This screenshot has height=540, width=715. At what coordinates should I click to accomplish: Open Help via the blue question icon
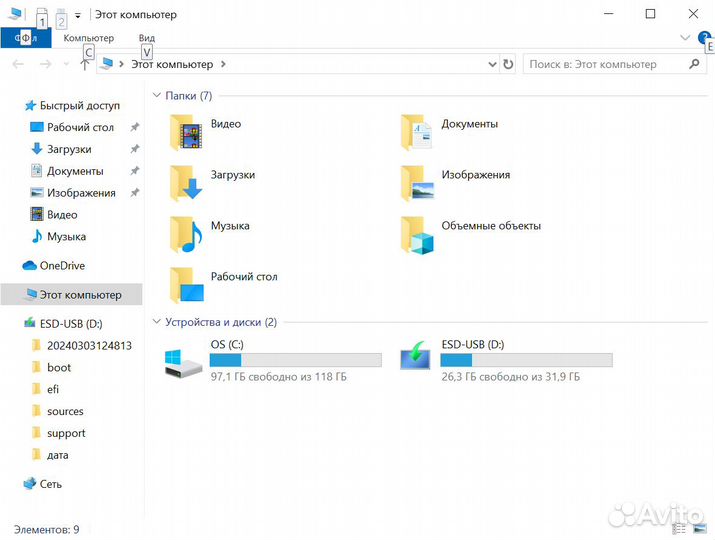[x=703, y=37]
